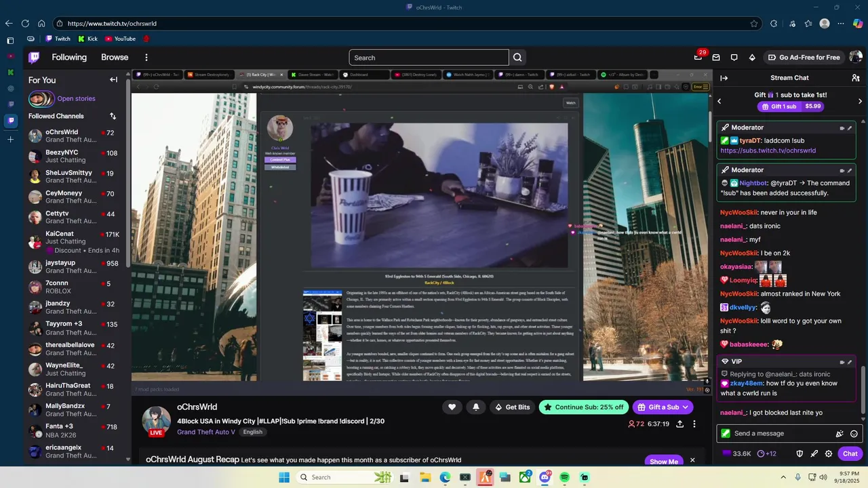The height and width of the screenshot is (488, 868).
Task: Open the stream's three-dot options menu
Action: coord(694,424)
